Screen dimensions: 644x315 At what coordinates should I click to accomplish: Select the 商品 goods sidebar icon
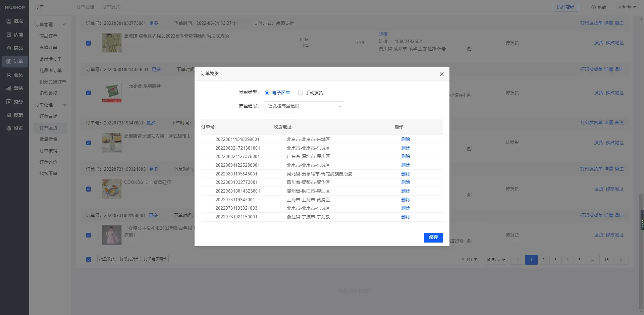tap(9, 48)
